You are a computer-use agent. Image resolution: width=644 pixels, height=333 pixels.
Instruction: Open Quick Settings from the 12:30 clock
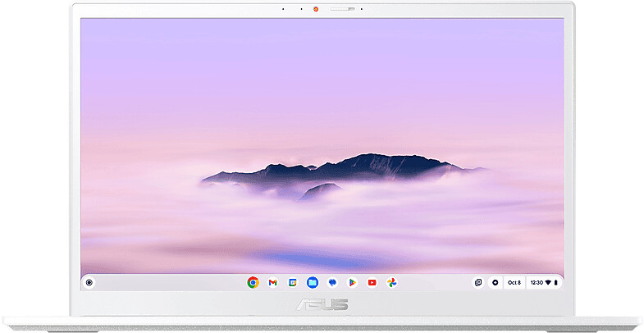pyautogui.click(x=537, y=282)
